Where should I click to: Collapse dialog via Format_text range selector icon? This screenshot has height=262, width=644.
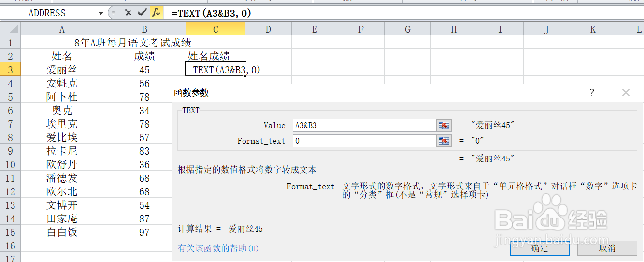[444, 141]
